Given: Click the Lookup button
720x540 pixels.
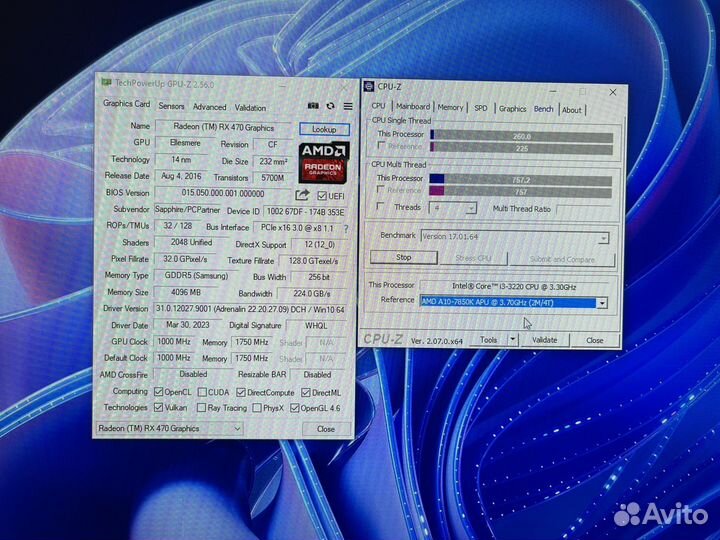Looking at the screenshot, I should point(324,129).
